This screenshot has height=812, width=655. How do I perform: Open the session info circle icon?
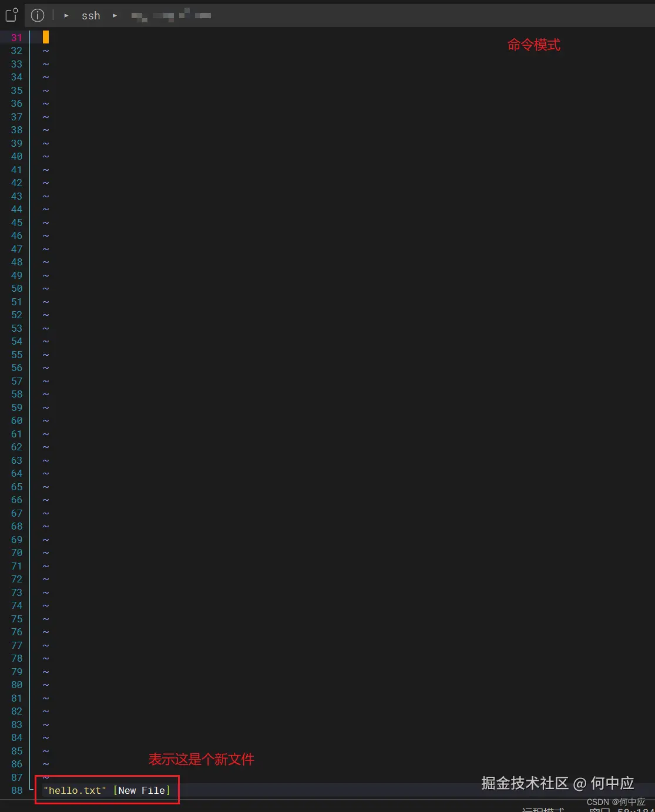pos(38,15)
